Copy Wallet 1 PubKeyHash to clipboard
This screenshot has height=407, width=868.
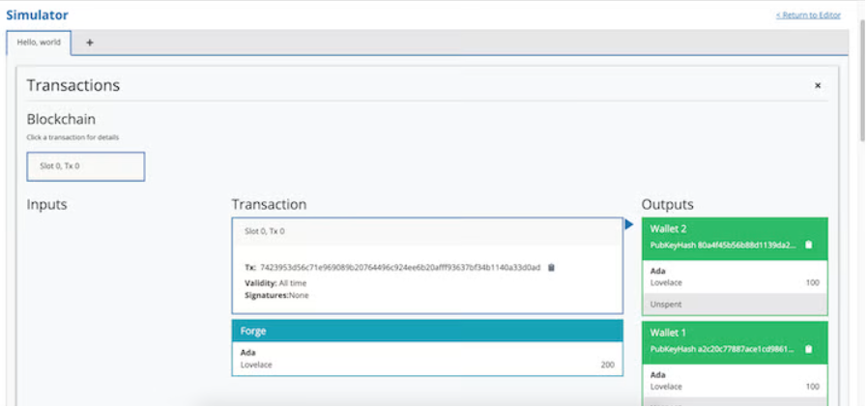pos(808,349)
